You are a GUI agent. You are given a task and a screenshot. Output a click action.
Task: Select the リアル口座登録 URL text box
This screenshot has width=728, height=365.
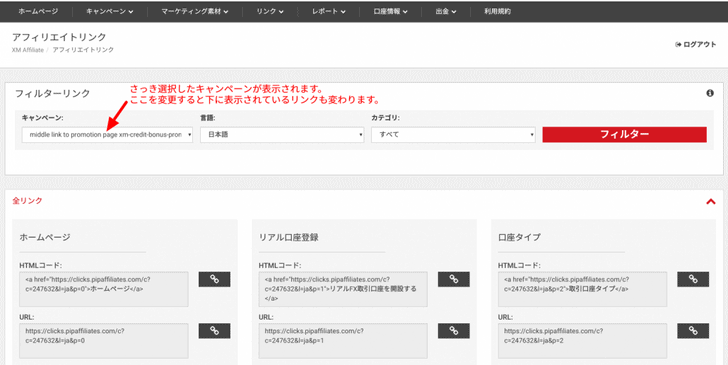tap(343, 341)
